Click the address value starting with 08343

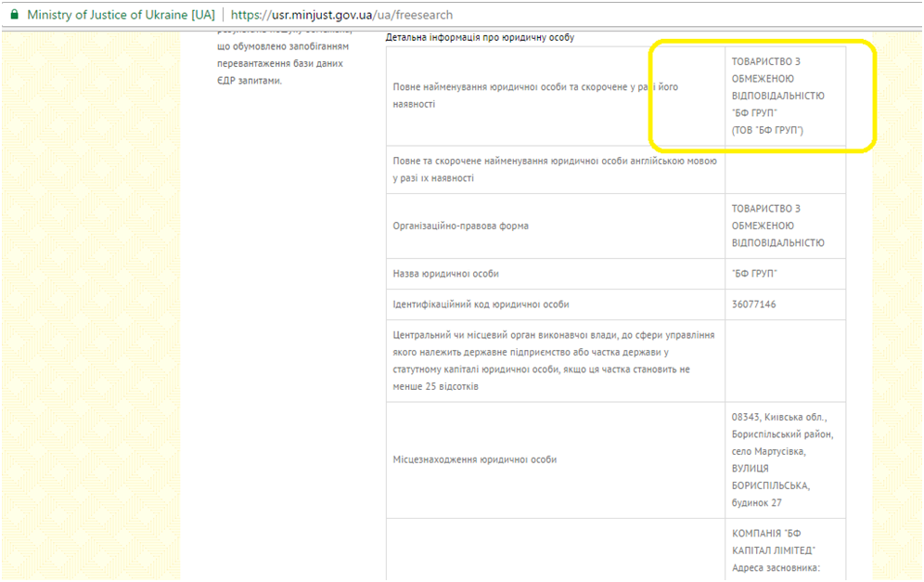(782, 459)
